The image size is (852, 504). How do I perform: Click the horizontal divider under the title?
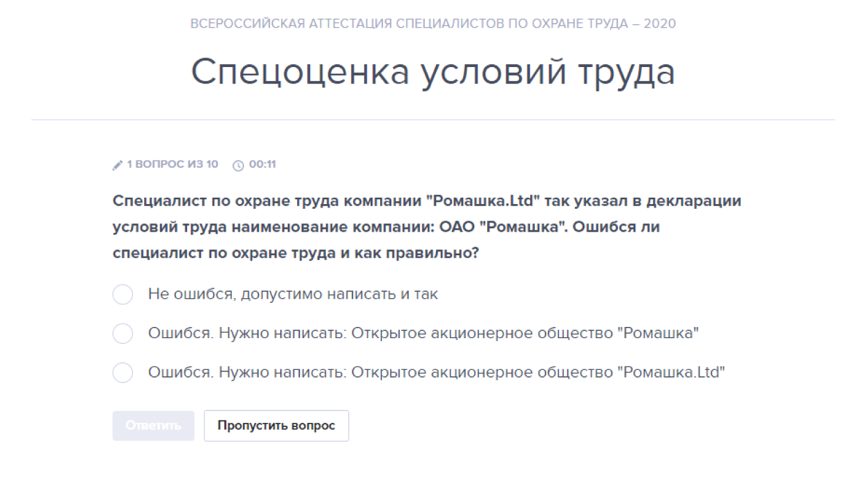(x=432, y=120)
